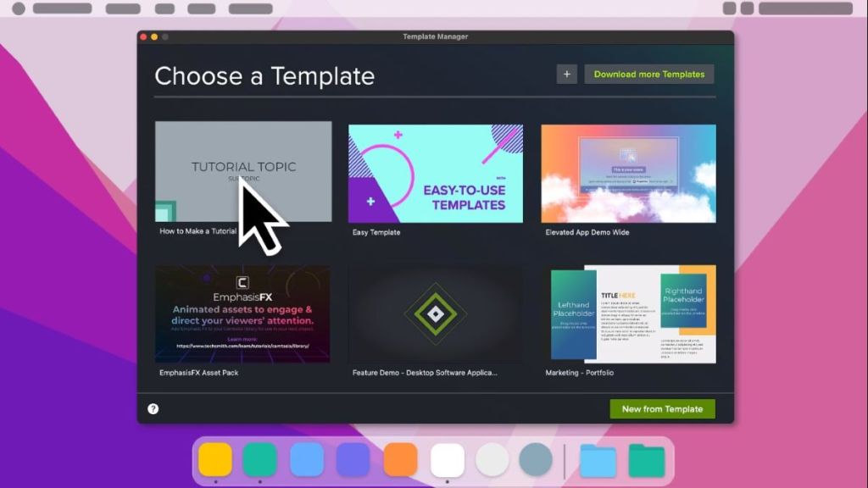Open the purple app icon in the dock
Image resolution: width=868 pixels, height=488 pixels.
353,459
